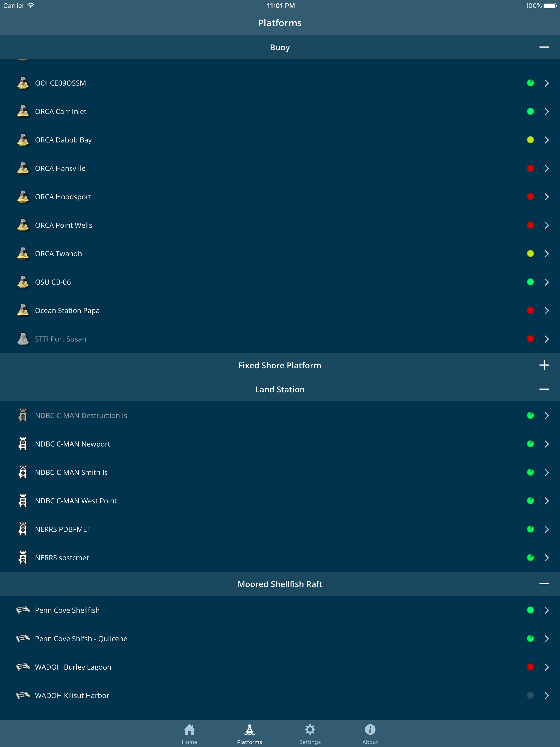The width and height of the screenshot is (560, 747).
Task: Click the buoy icon beside ORCA Carr Inlet
Action: point(23,112)
